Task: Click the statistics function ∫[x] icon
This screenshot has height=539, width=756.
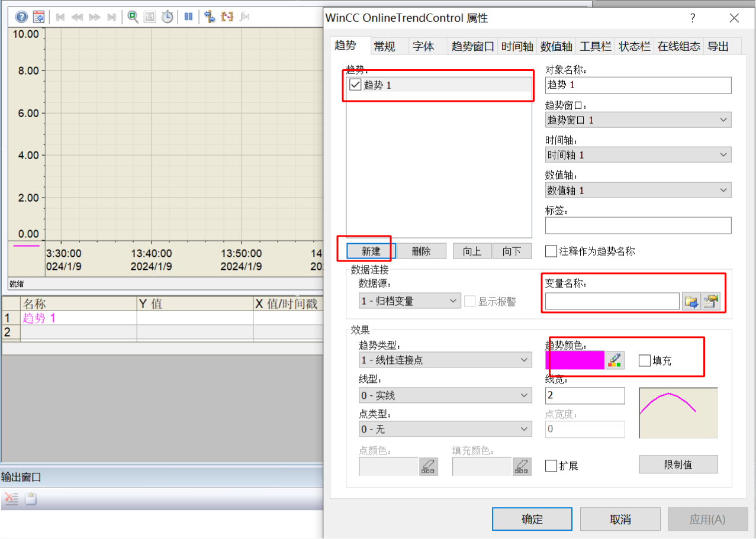Action: point(245,17)
